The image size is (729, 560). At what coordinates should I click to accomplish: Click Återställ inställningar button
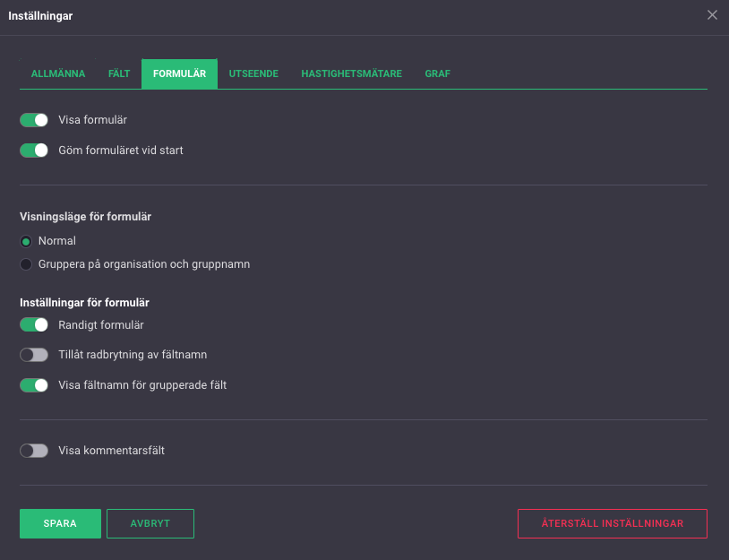(x=612, y=523)
